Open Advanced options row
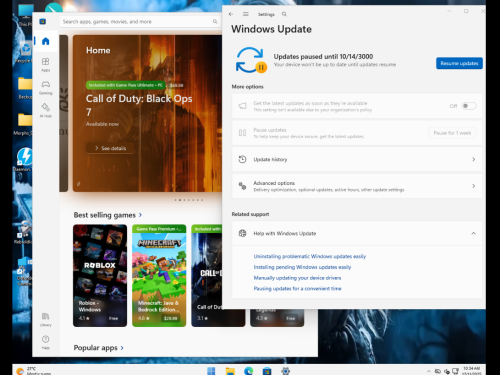This screenshot has width=500, height=375. pos(357,186)
